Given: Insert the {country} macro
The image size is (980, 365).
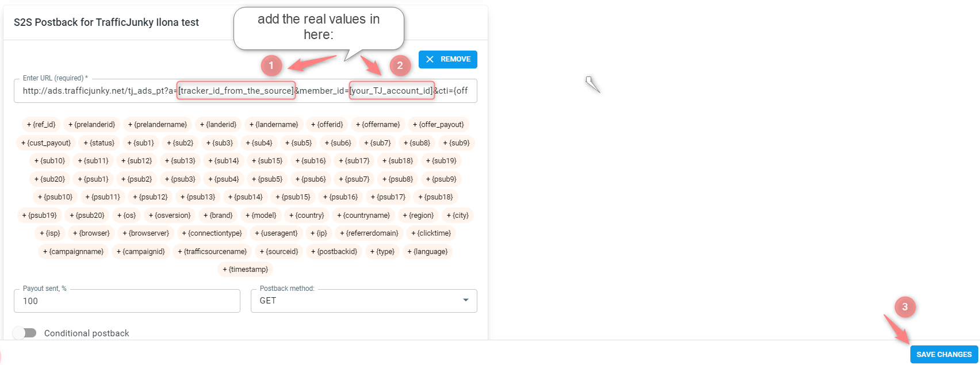Looking at the screenshot, I should click(307, 215).
